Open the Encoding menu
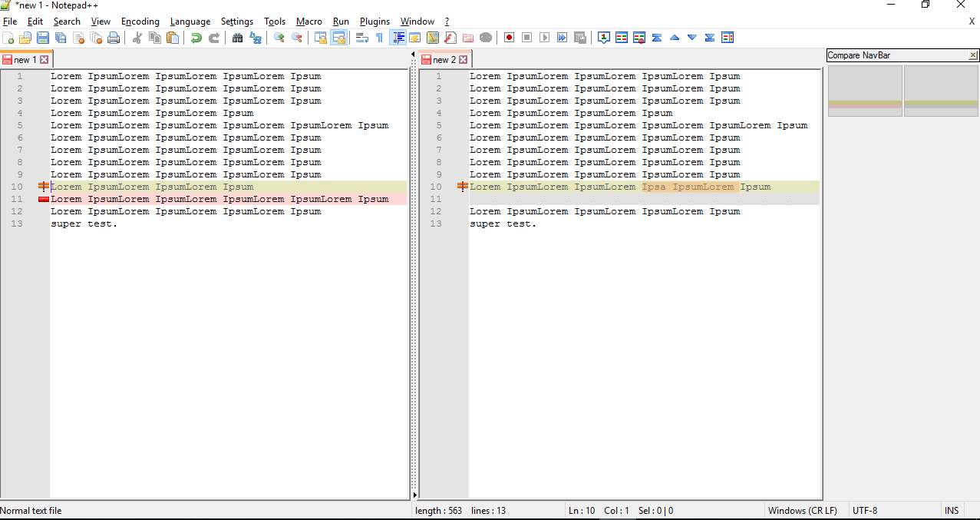Screen dimensions: 980x520 click(x=140, y=21)
